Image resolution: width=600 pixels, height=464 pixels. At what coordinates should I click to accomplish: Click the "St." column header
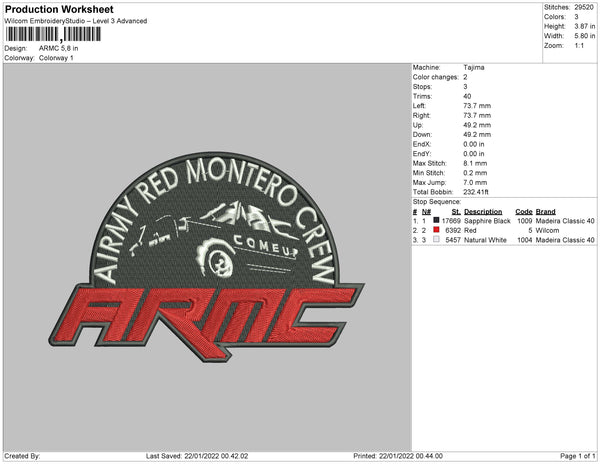coord(456,212)
